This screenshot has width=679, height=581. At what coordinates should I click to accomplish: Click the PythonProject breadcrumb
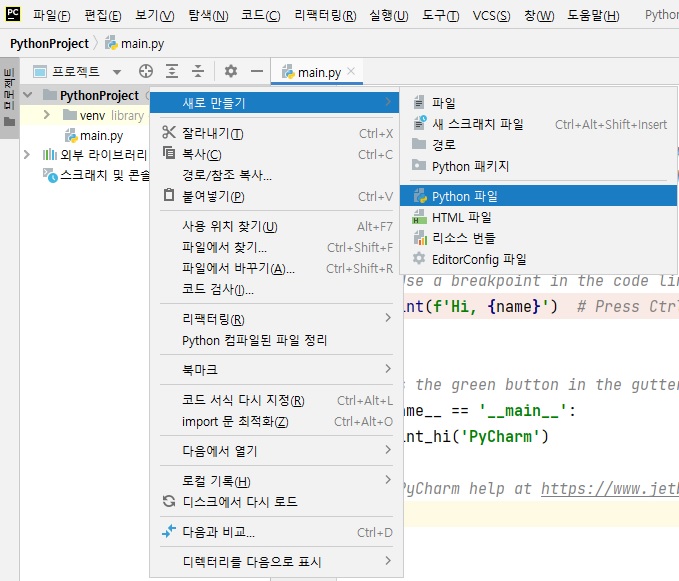pyautogui.click(x=49, y=43)
